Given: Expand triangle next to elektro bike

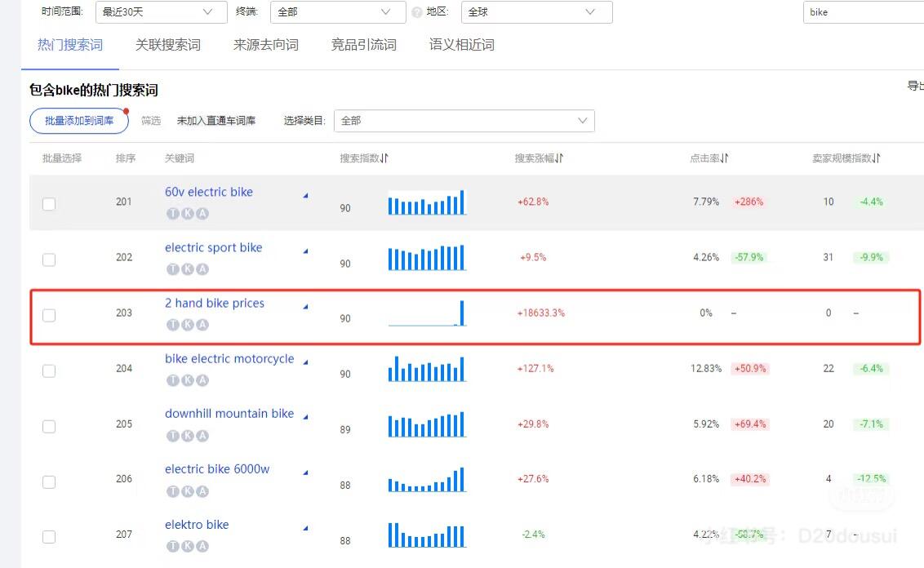Looking at the screenshot, I should tap(305, 528).
